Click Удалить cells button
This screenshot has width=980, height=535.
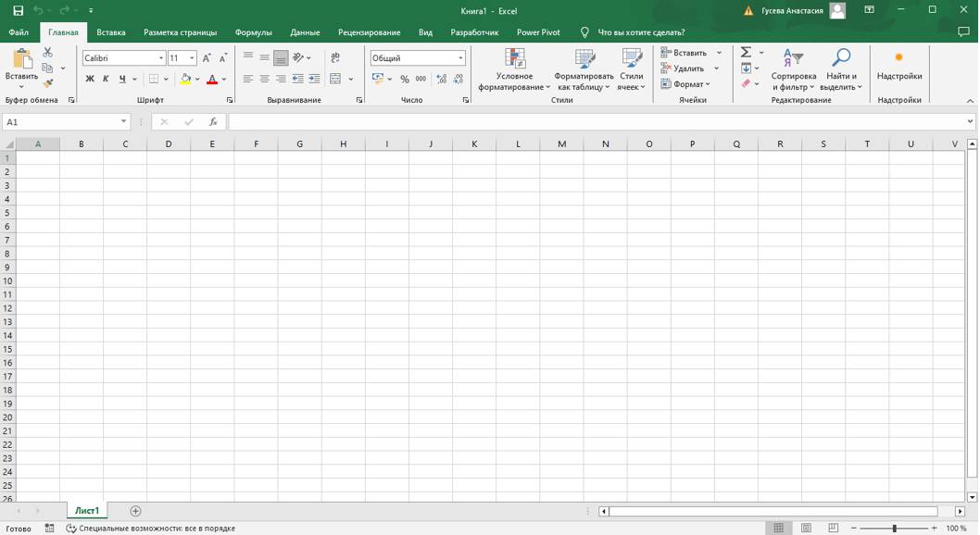pyautogui.click(x=683, y=68)
